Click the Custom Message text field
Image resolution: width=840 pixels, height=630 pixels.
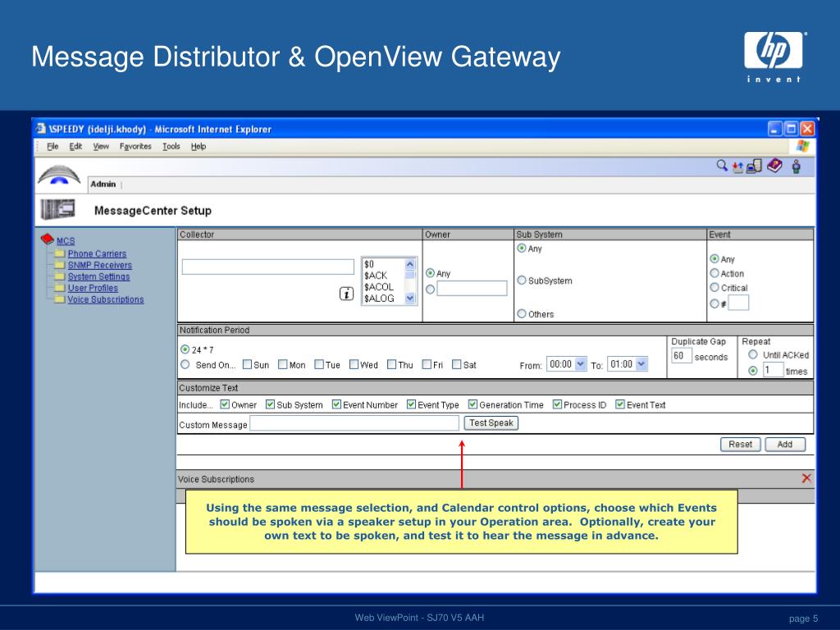click(354, 423)
